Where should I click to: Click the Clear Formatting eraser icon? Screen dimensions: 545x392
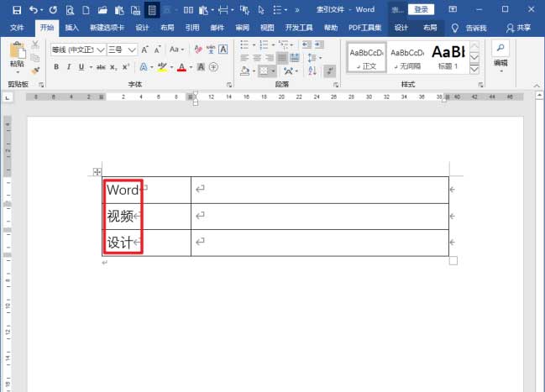click(x=200, y=50)
